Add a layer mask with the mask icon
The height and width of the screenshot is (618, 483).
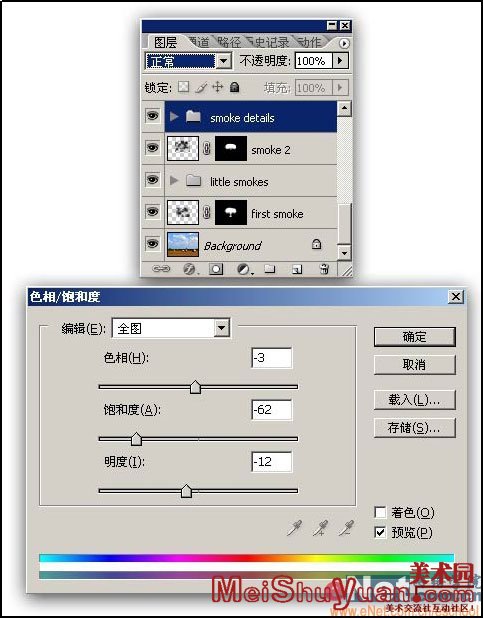tap(216, 269)
